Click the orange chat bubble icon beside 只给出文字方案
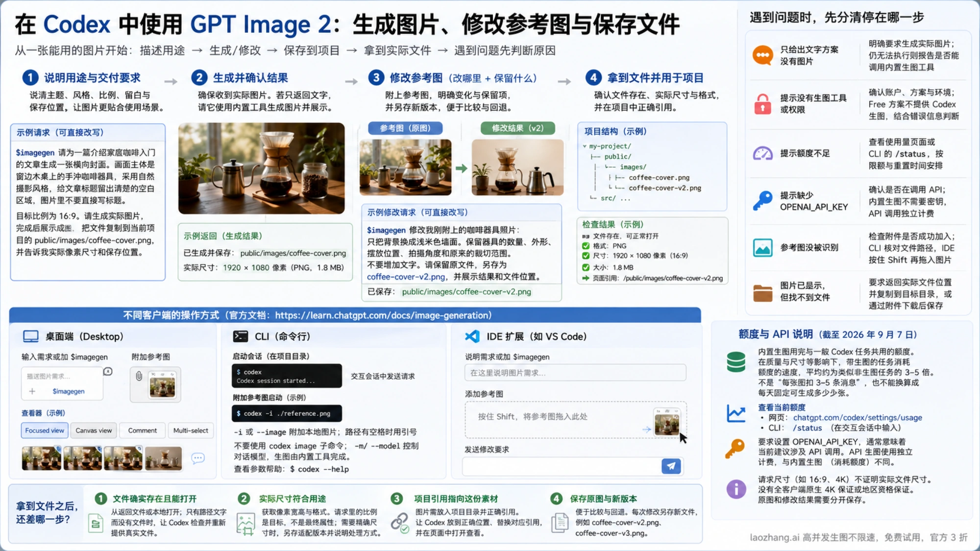This screenshot has width=980, height=551. [x=762, y=55]
